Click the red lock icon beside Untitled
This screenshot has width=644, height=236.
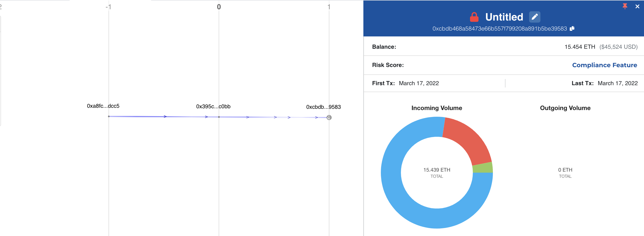tap(474, 17)
